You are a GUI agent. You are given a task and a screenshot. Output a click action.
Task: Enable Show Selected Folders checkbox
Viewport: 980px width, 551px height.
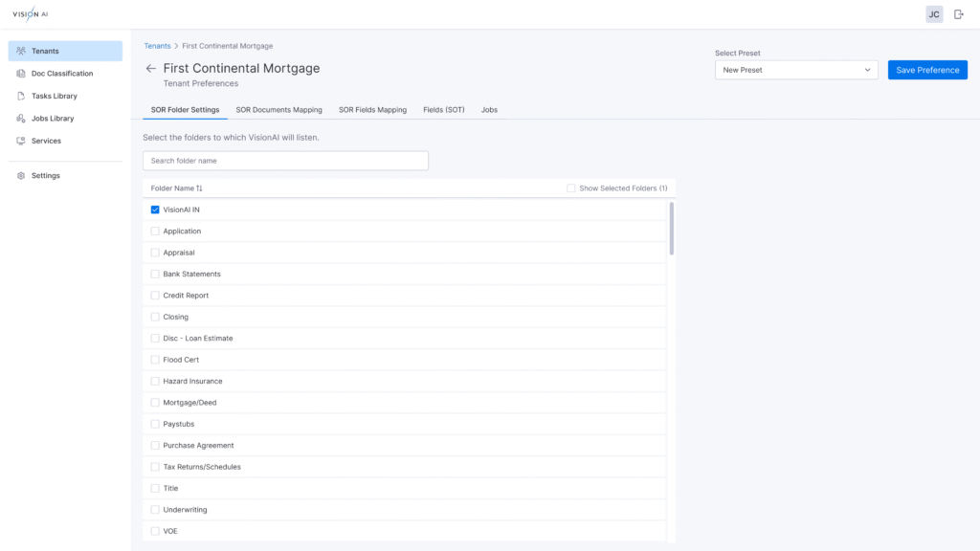coord(571,188)
